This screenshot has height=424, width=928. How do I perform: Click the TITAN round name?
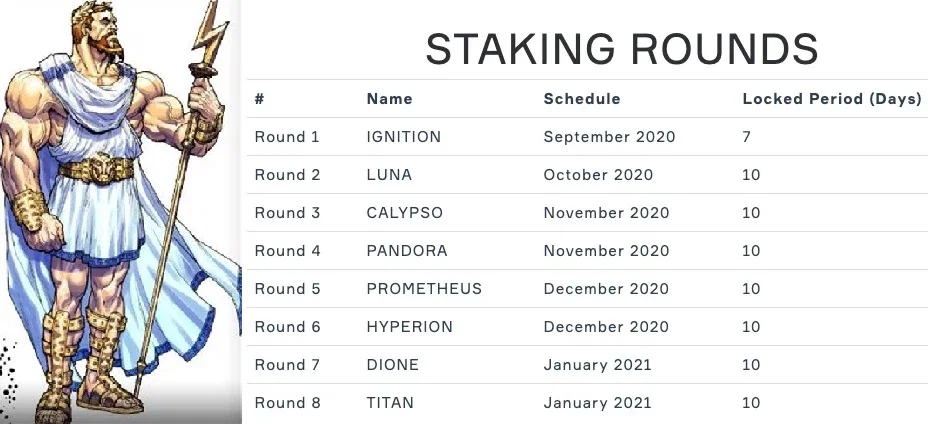click(390, 402)
